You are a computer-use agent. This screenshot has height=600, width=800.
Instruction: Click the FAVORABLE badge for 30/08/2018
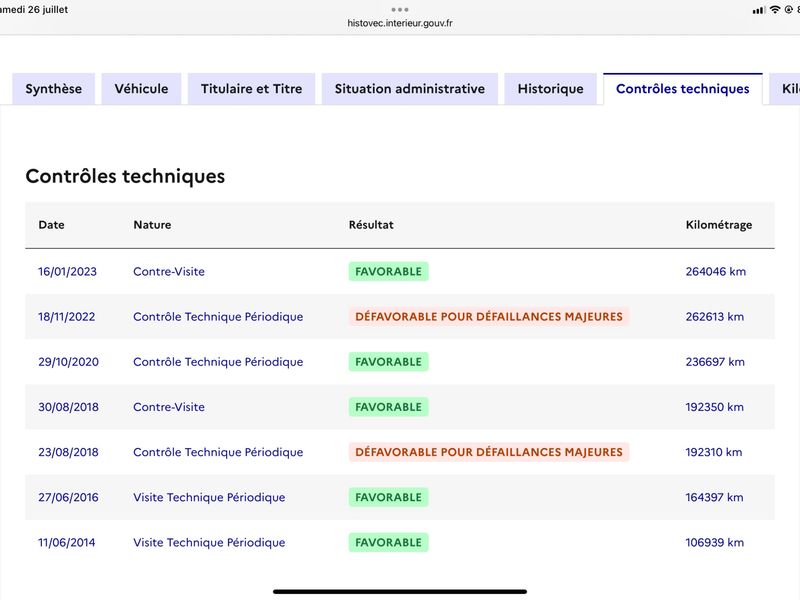point(388,407)
